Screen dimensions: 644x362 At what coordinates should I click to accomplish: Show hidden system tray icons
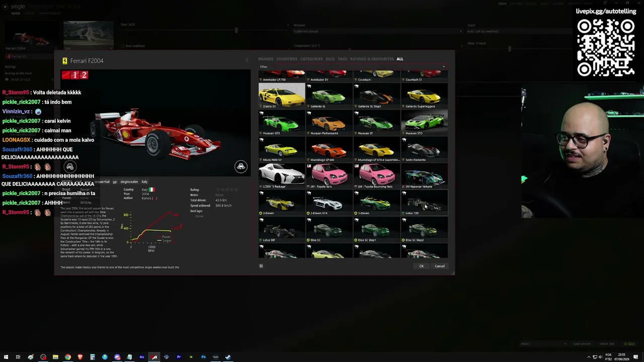coord(589,357)
